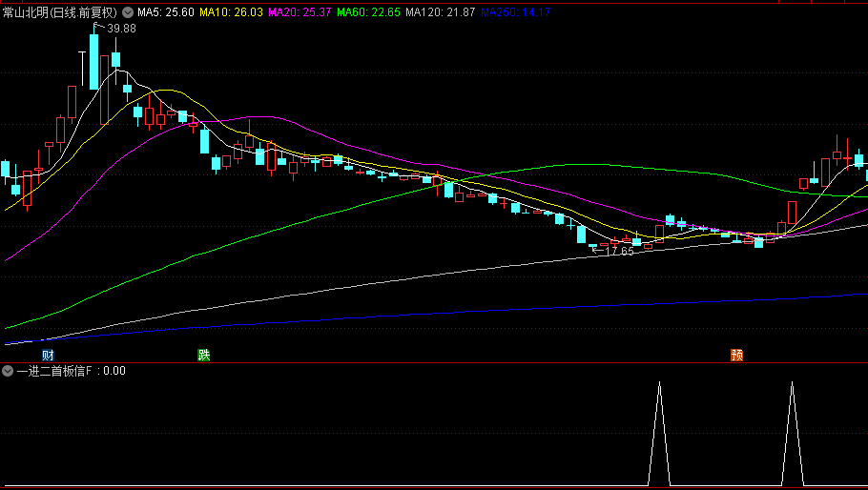Click the blue MA250: 14.17 label
Viewport: 868px width, 490px height.
tap(515, 12)
